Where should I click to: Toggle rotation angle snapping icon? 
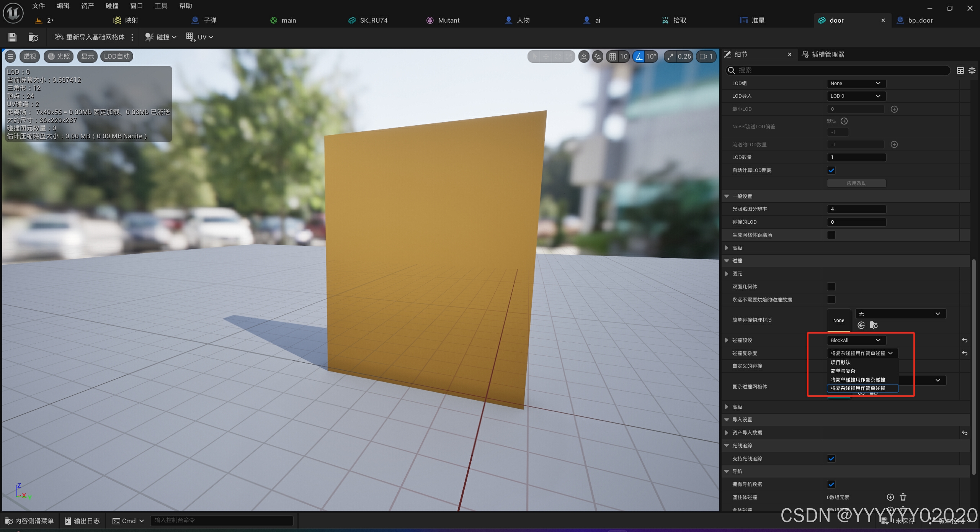point(639,57)
